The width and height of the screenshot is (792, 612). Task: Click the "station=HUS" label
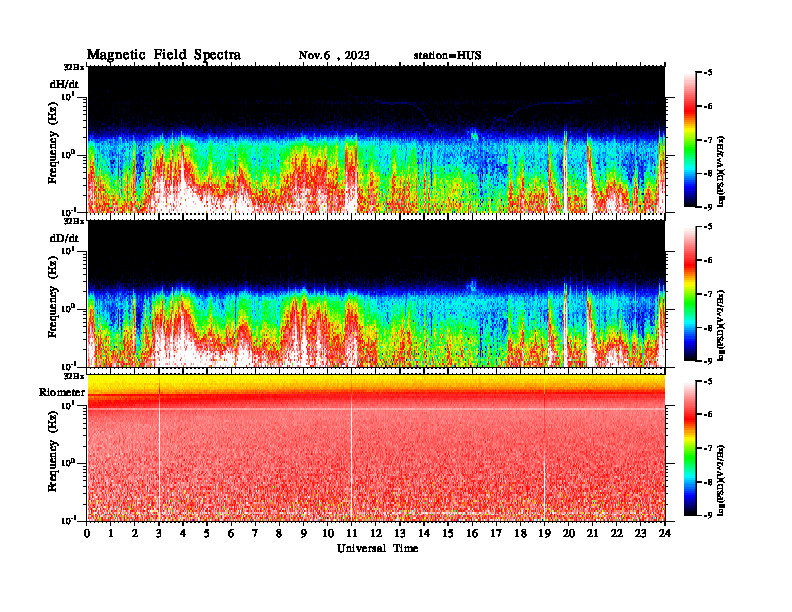447,56
